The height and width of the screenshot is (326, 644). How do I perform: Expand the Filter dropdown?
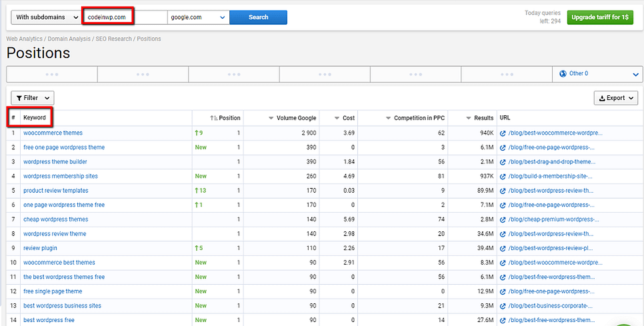pos(32,98)
